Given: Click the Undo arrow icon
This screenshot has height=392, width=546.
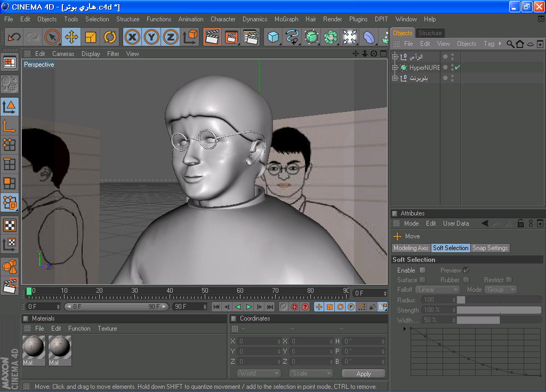Looking at the screenshot, I should 14,37.
